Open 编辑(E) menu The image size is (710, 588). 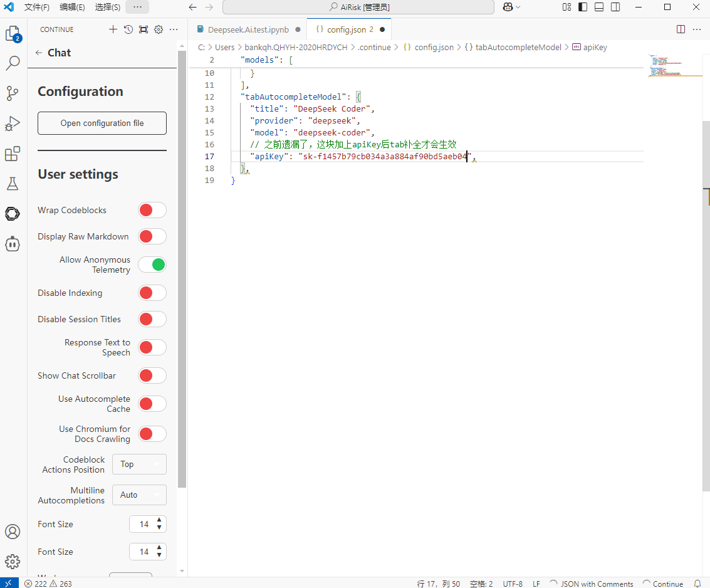click(72, 8)
